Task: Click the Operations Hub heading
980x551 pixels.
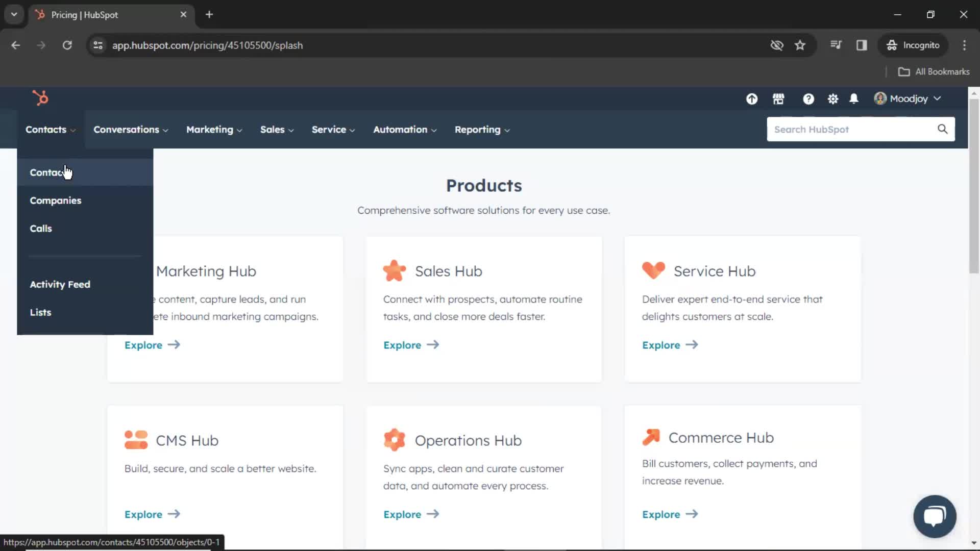Action: pos(468,440)
